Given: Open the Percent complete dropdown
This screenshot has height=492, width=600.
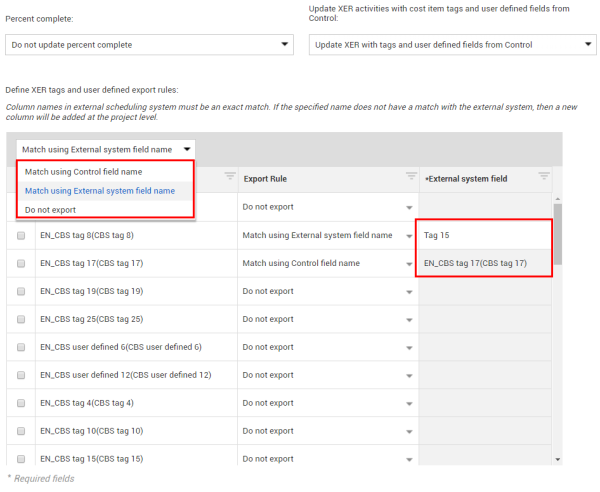Looking at the screenshot, I should tap(149, 45).
